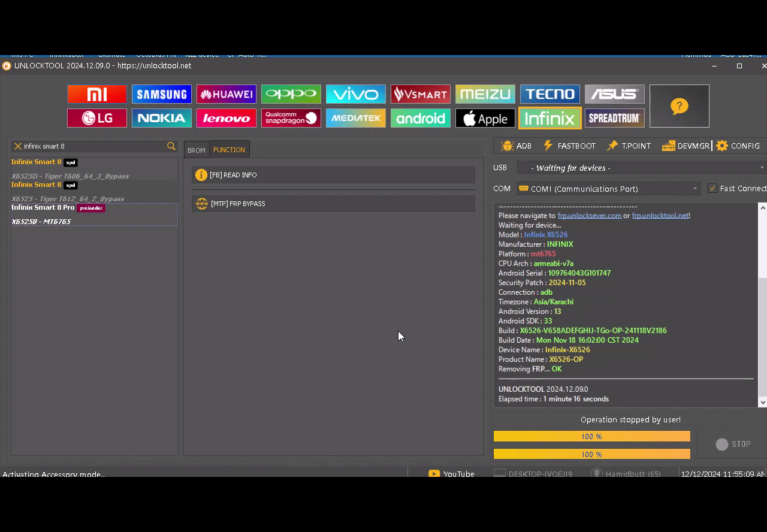This screenshot has width=767, height=532.
Task: Click the Operation stopped by user message
Action: (630, 419)
